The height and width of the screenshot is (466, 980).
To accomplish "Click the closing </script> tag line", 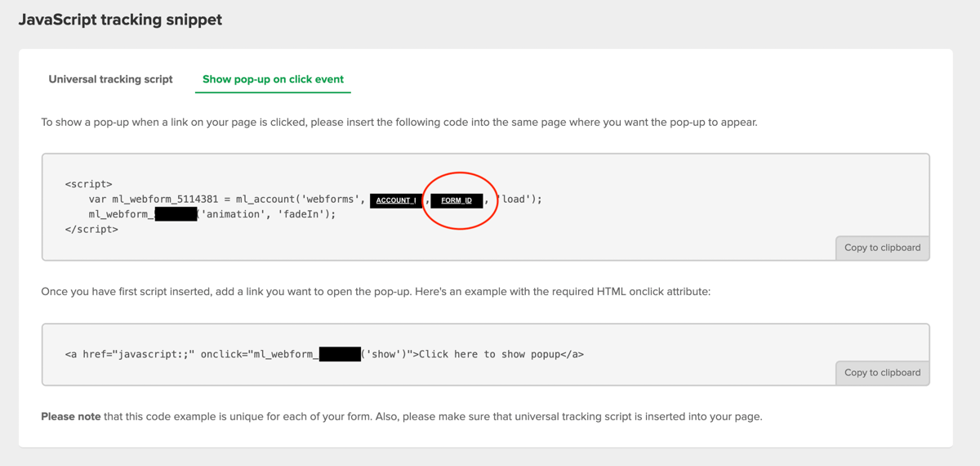I will pos(91,230).
